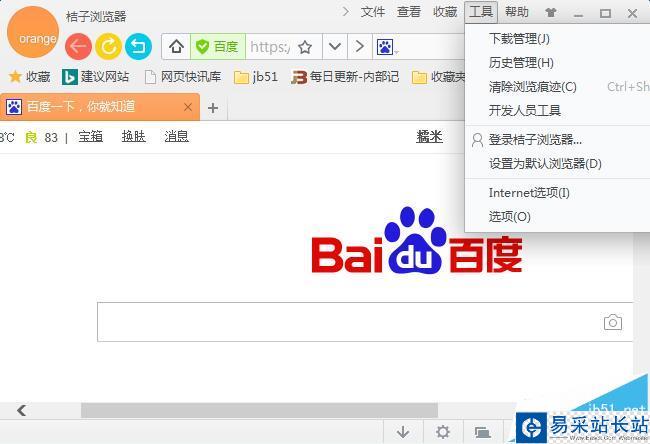
Task: Click the 糯米 link
Action: [429, 136]
